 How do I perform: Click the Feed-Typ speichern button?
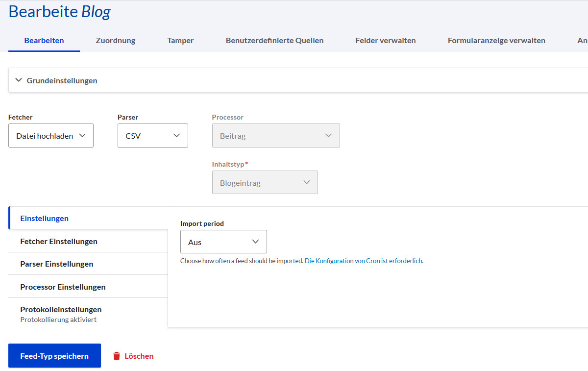pyautogui.click(x=54, y=355)
